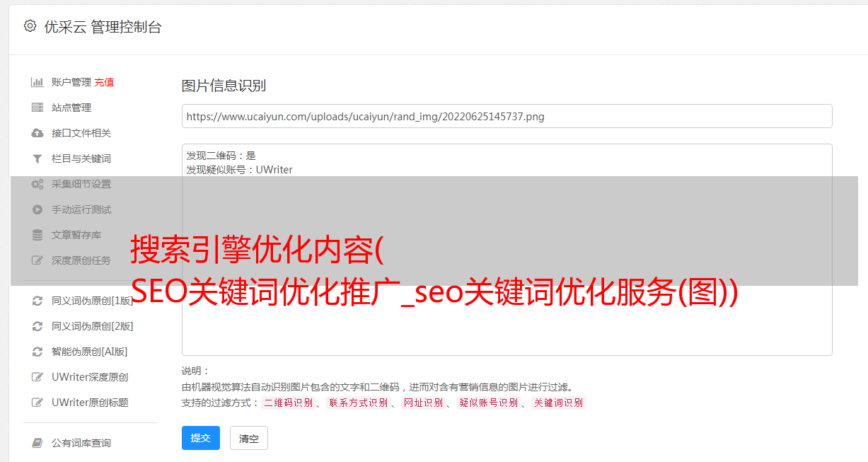Open 接口文件相关 in the sidebar
This screenshot has width=868, height=462.
tap(81, 133)
